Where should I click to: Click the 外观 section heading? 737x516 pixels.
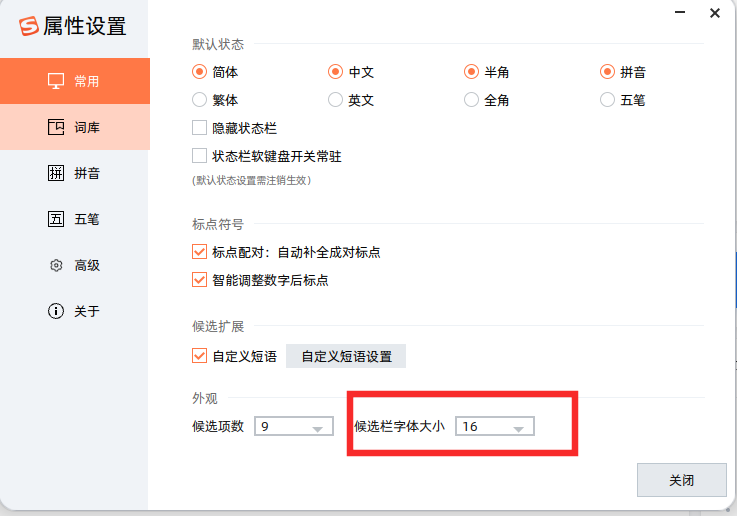pyautogui.click(x=205, y=398)
